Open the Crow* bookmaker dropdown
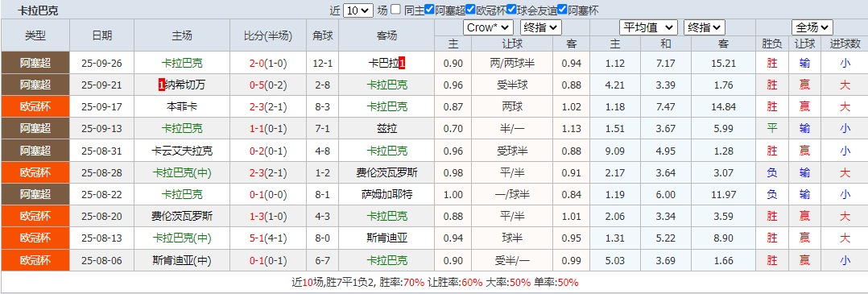The image size is (868, 294). pyautogui.click(x=488, y=27)
